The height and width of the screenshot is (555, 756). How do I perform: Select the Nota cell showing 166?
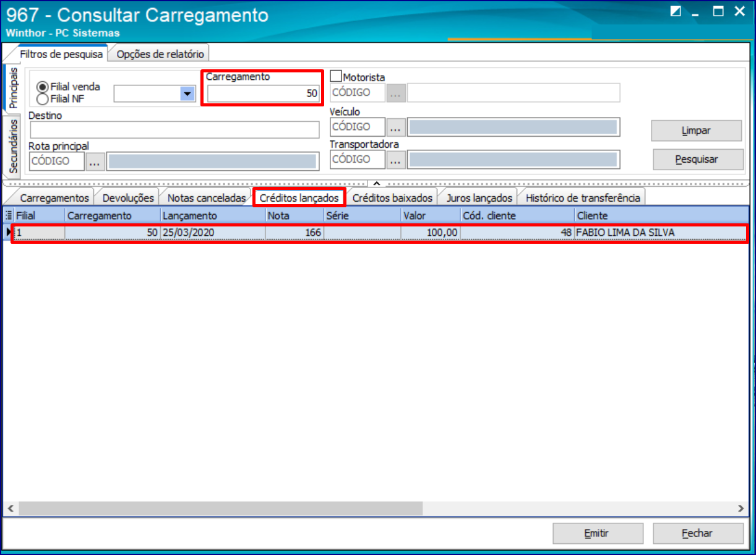[x=294, y=233]
